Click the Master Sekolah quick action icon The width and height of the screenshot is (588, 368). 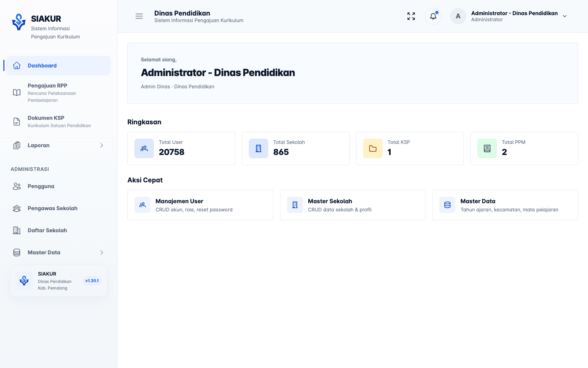click(x=295, y=205)
